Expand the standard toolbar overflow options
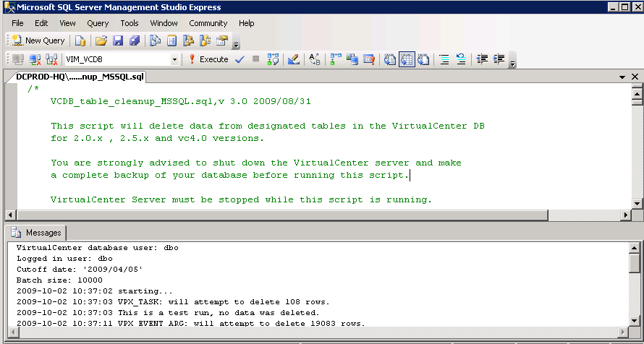 click(237, 43)
